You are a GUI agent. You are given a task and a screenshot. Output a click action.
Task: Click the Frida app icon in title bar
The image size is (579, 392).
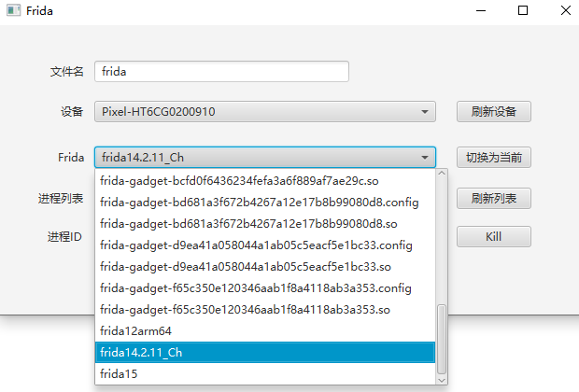click(x=13, y=10)
